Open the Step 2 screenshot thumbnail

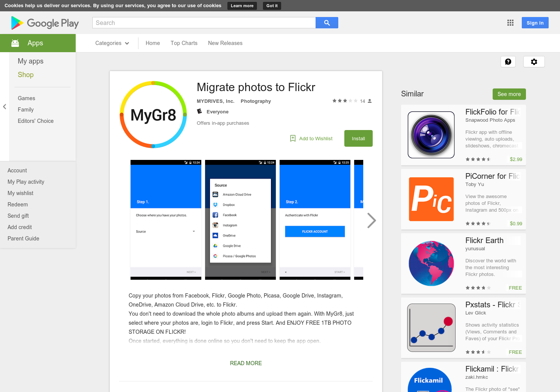coord(315,220)
